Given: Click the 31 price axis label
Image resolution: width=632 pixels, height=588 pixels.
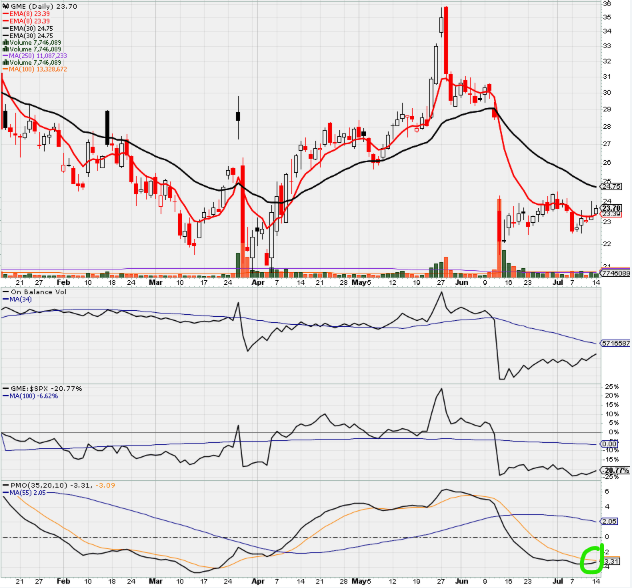Looking at the screenshot, I should click(606, 77).
